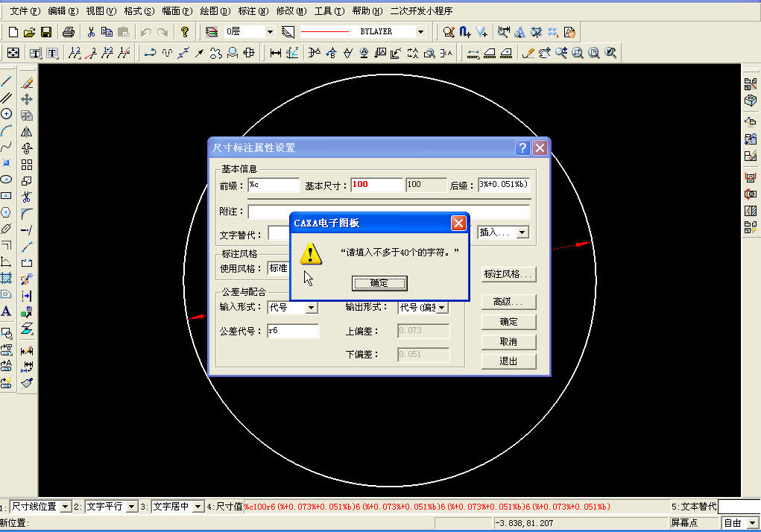761x532 pixels.
Task: Select the Move (four-arrow) tool
Action: pyautogui.click(x=27, y=99)
